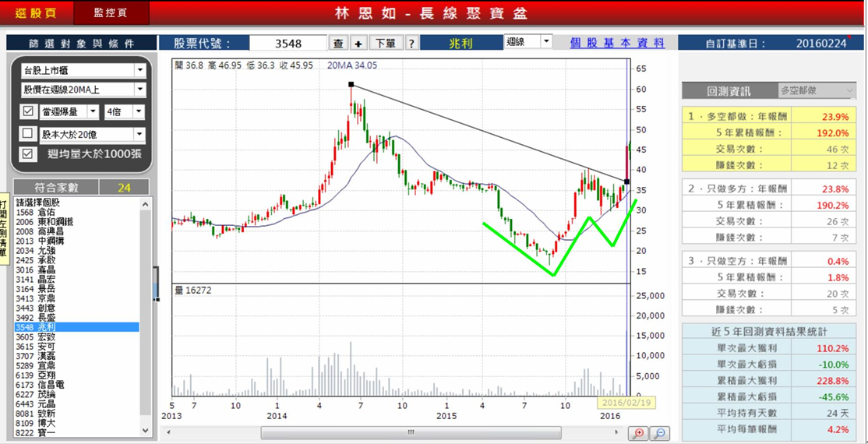This screenshot has height=444, width=868.
Task: Click trendline start marker at chart peak
Action: (x=351, y=84)
